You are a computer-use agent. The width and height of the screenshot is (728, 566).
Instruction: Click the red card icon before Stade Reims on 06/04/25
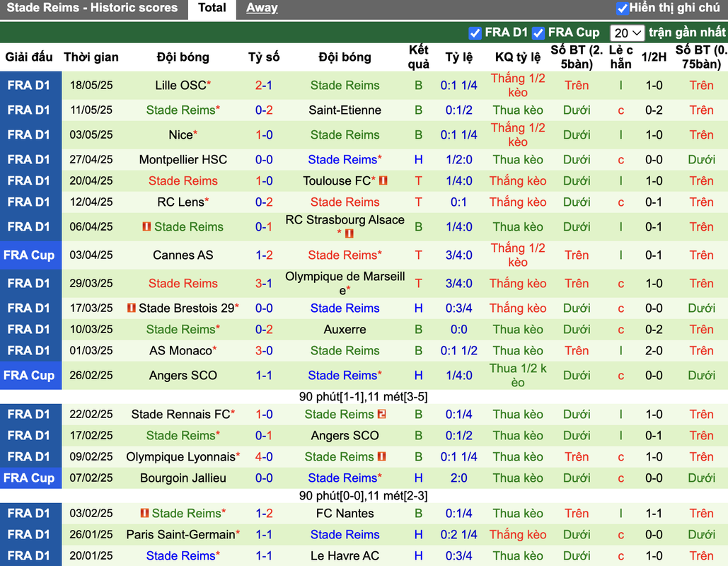[146, 226]
